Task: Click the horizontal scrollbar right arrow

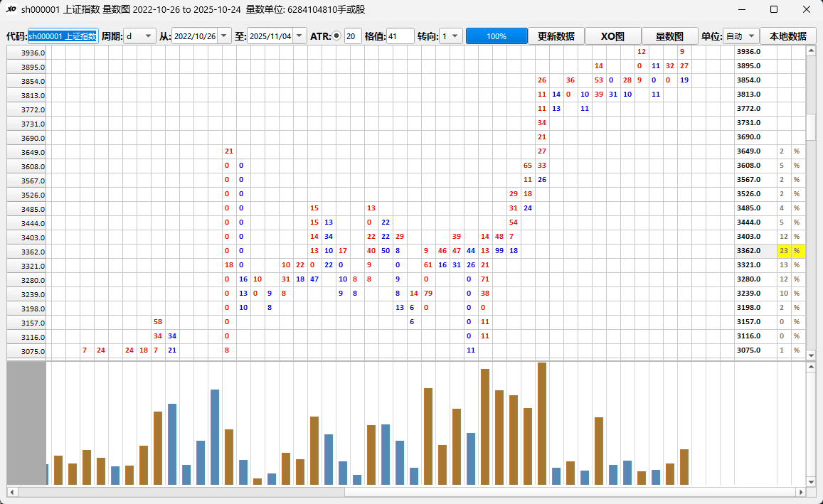Action: 801,492
